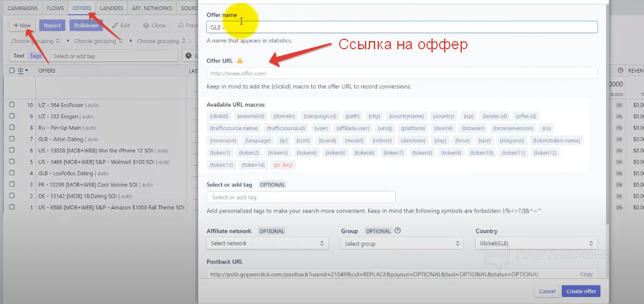Switch to the Flows tab
The height and width of the screenshot is (304, 644).
point(55,8)
